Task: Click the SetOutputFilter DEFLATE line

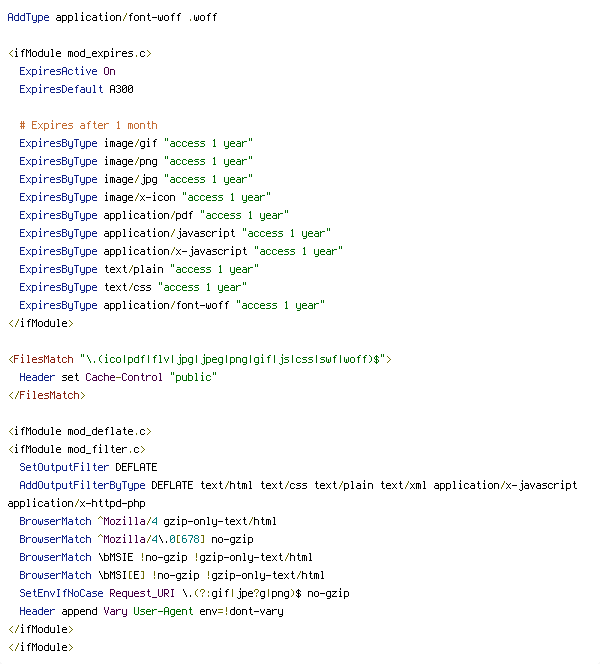Action: click(x=88, y=468)
